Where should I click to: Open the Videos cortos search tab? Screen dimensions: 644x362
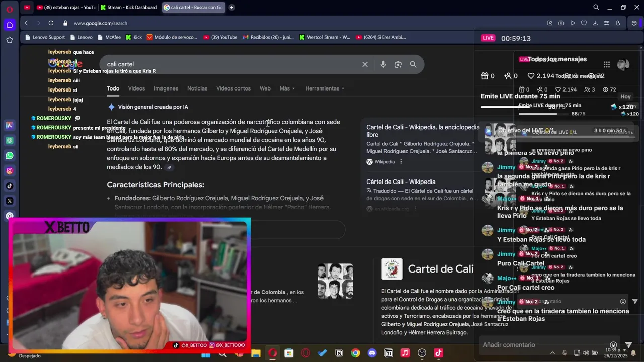(233, 88)
